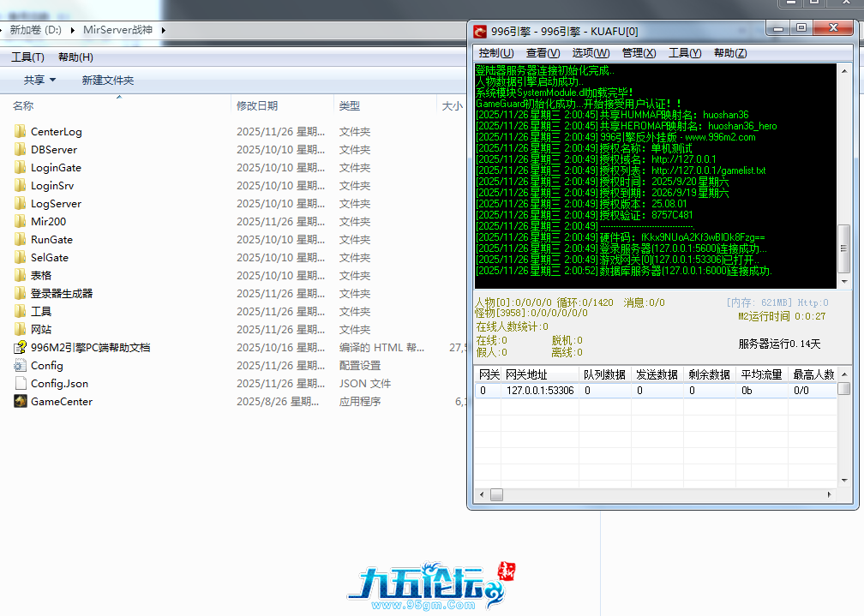The height and width of the screenshot is (616, 864).
Task: Expand the 共享 dropdown in toolbar
Action: click(39, 81)
